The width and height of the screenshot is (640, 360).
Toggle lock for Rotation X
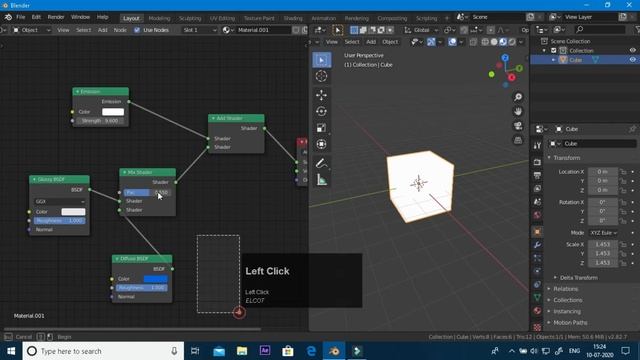click(623, 202)
